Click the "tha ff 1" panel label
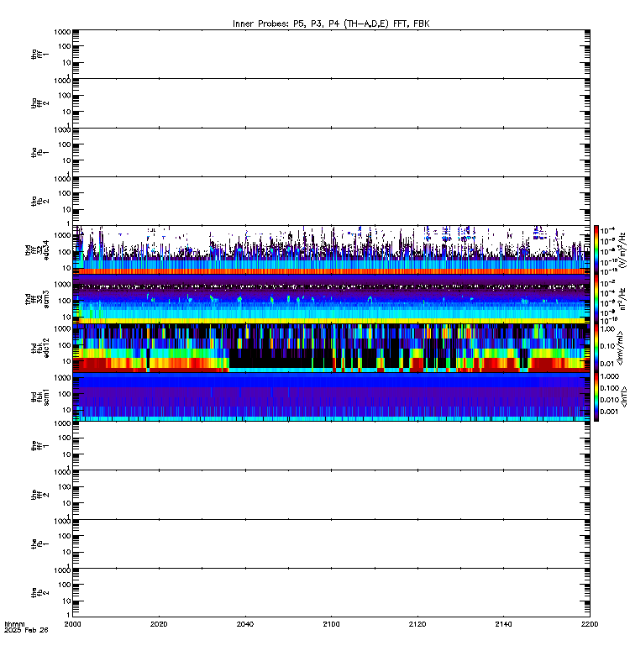Viewport: 630px width, 672px height. 39,54
